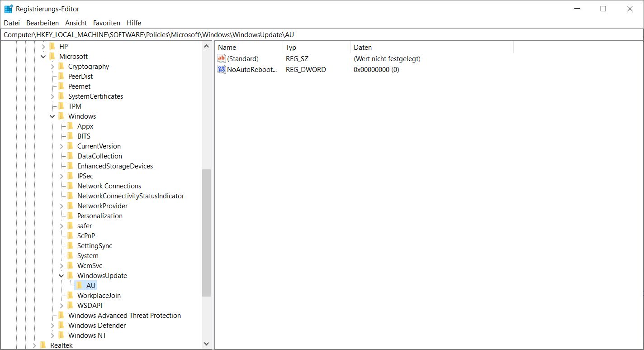The height and width of the screenshot is (350, 644).
Task: Click the SystemCertificates folder icon
Action: pyautogui.click(x=61, y=96)
